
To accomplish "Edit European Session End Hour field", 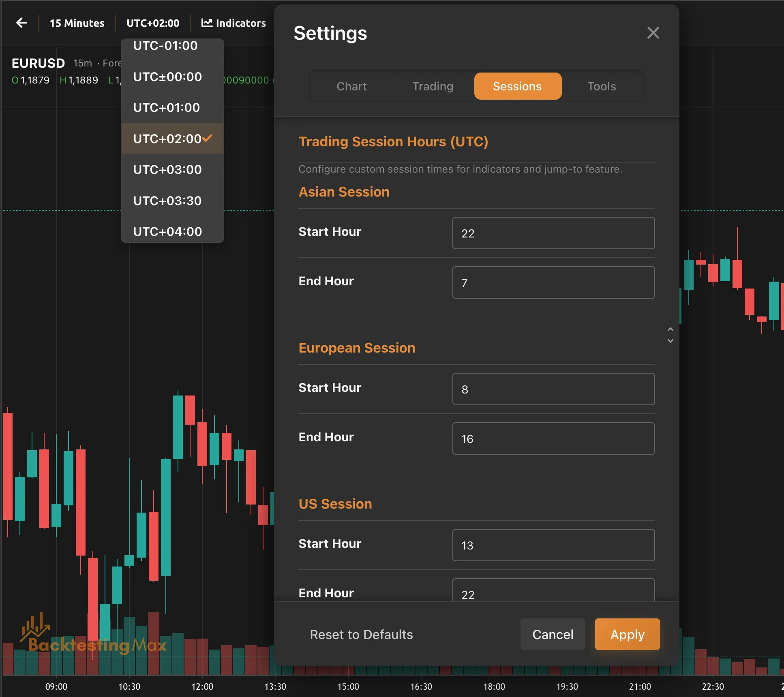I will click(553, 438).
